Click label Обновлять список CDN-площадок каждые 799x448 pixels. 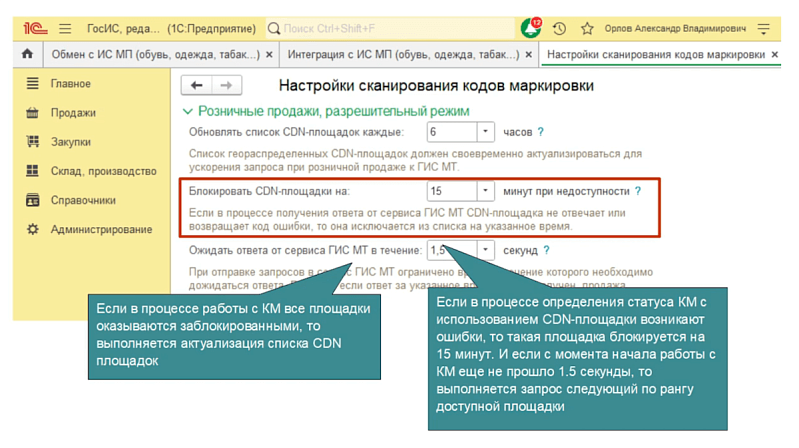coord(296,132)
